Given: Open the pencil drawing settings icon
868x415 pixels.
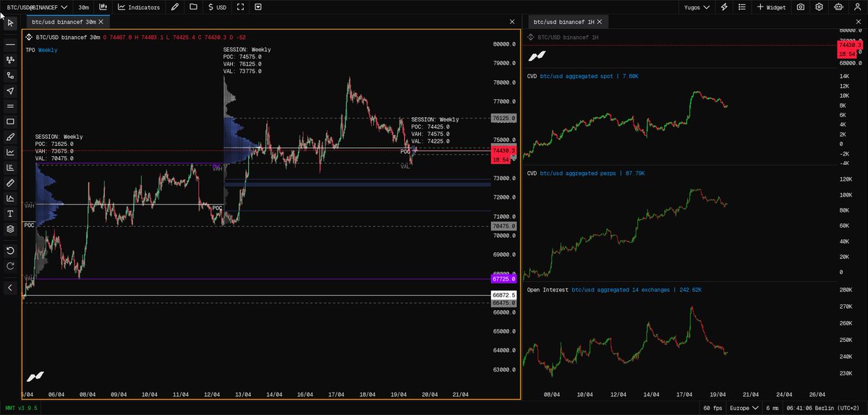Looking at the screenshot, I should [x=174, y=7].
